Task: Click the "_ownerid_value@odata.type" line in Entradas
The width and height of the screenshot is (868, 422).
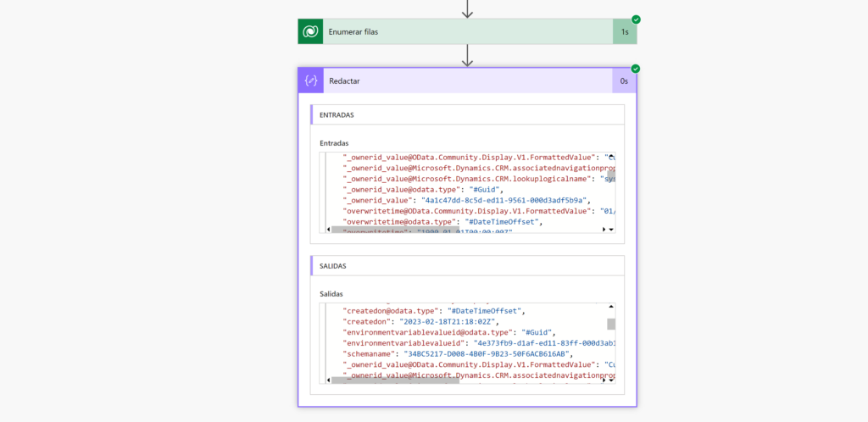Action: pos(422,190)
